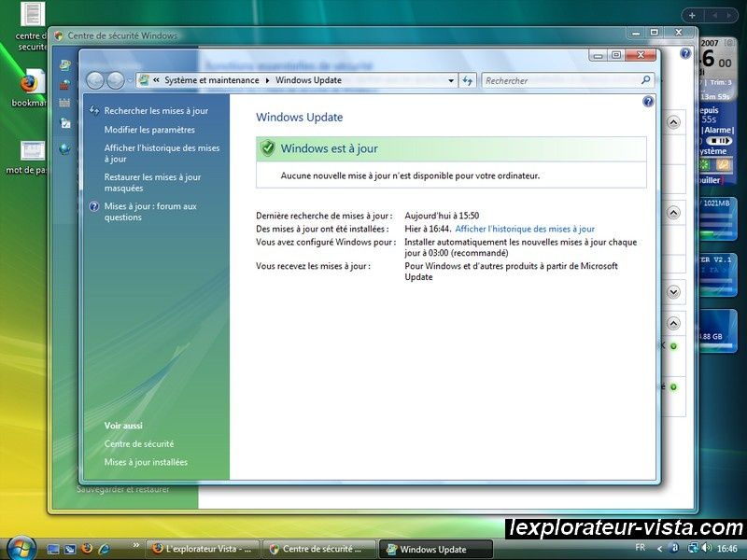
Task: Click the refresh button beside the address bar
Action: coord(468,81)
